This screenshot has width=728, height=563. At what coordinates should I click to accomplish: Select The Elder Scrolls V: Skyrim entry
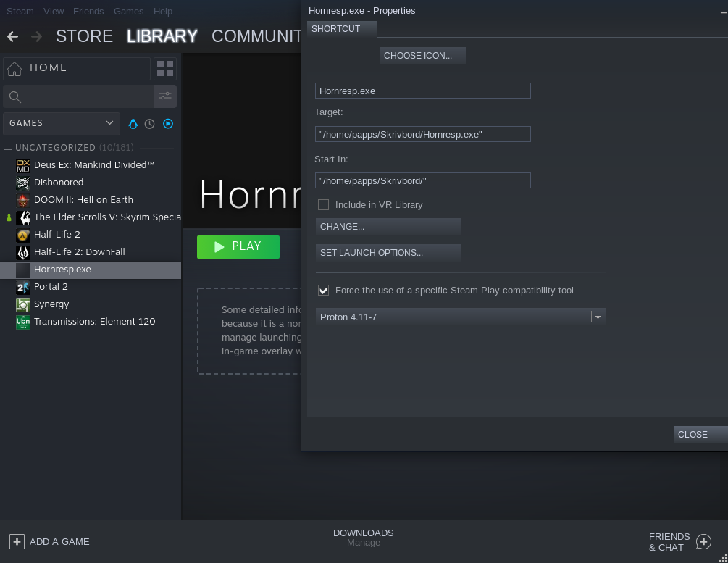[107, 217]
